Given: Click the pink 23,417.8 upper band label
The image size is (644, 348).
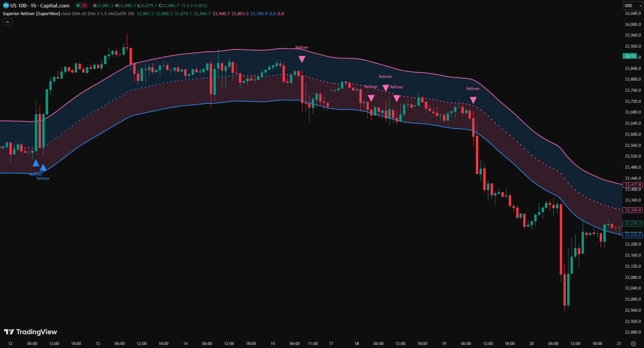Looking at the screenshot, I should tap(633, 185).
